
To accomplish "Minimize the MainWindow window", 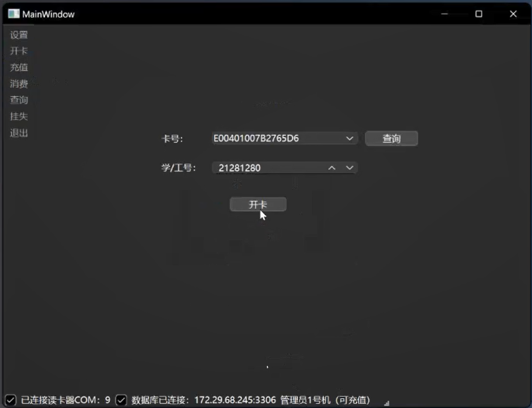I will 445,14.
